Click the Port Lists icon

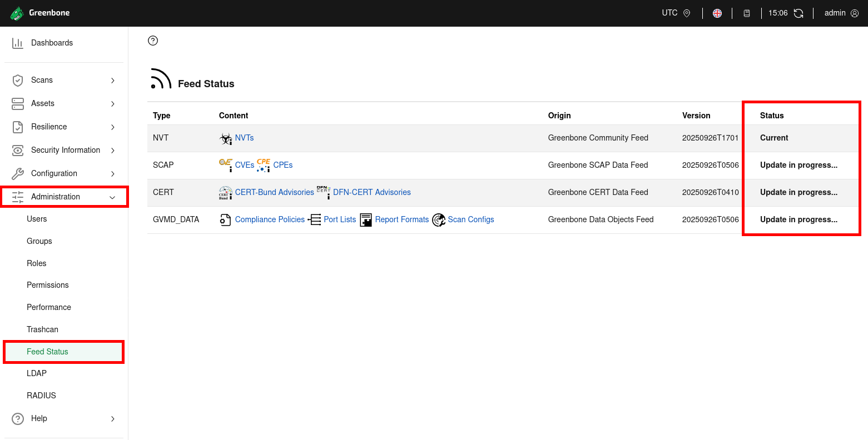[x=314, y=219]
